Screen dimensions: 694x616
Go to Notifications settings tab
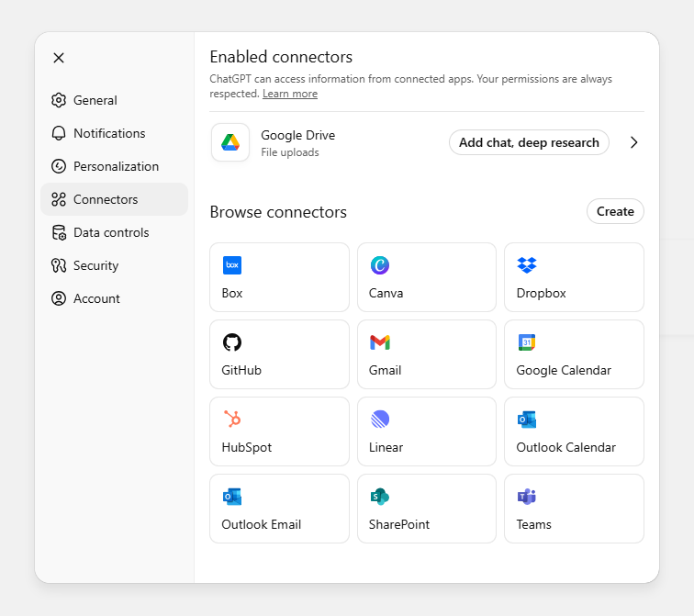coord(114,133)
